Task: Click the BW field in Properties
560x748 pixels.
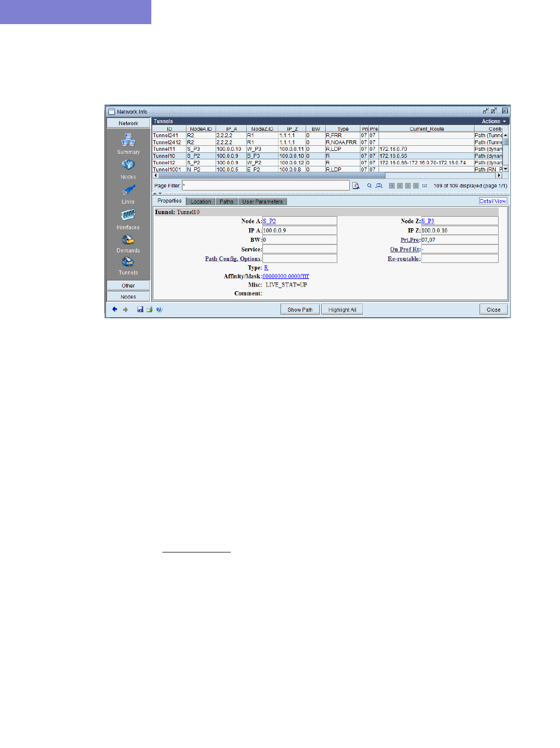Action: [x=300, y=240]
